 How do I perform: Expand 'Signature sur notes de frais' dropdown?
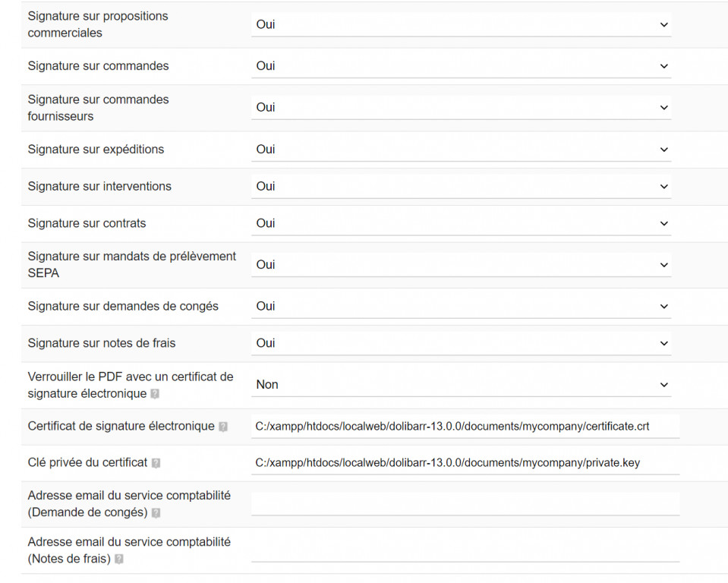pyautogui.click(x=461, y=343)
